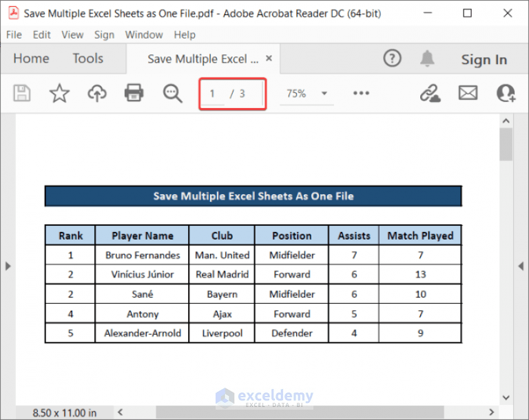Share a link to this file
The width and height of the screenshot is (529, 420).
coord(430,93)
